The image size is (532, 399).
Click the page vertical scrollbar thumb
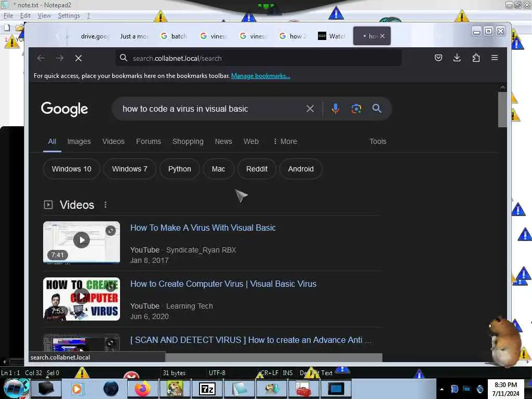point(502,109)
